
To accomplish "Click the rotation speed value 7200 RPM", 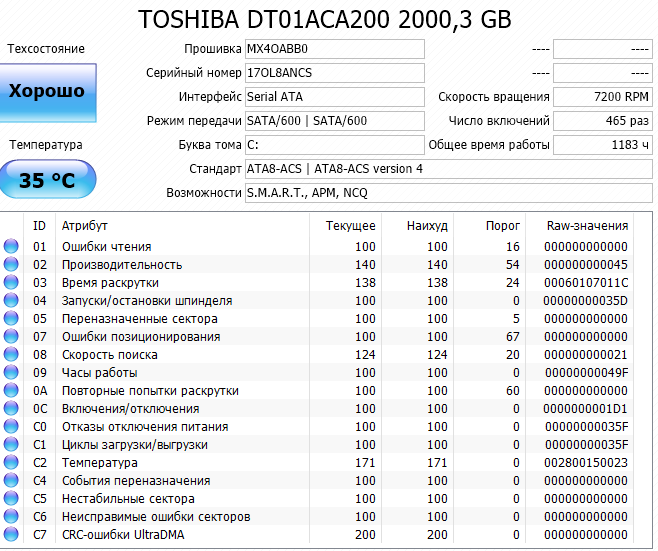I will click(603, 97).
